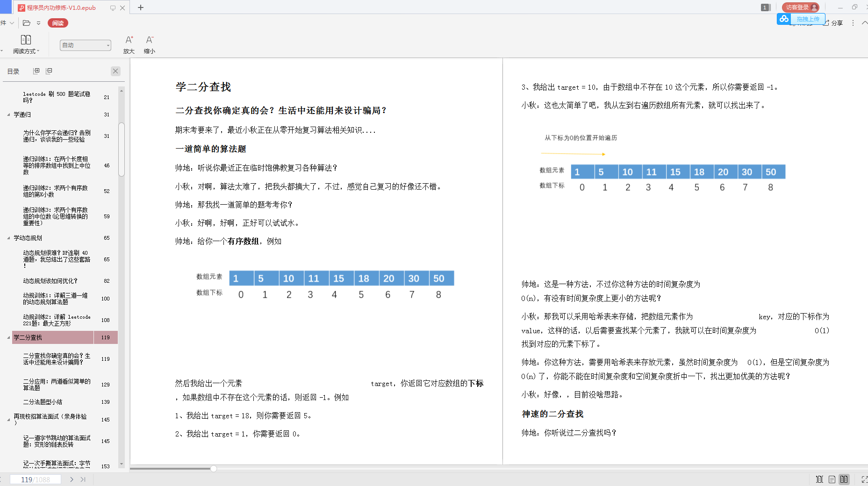Open outline entry 递归训练1

[57, 165]
